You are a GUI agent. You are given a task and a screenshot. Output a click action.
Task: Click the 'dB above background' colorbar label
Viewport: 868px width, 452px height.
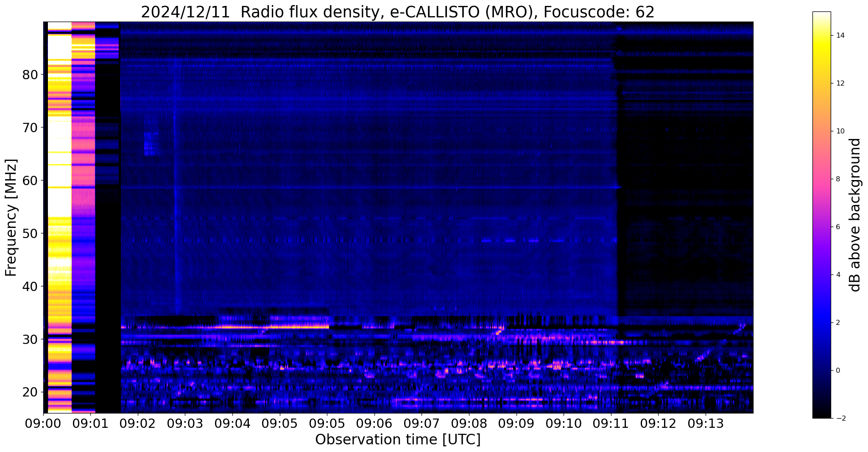855,215
